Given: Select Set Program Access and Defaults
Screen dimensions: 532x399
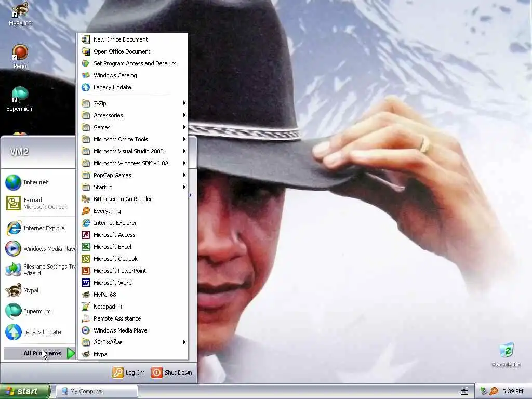Looking at the screenshot, I should [x=134, y=63].
